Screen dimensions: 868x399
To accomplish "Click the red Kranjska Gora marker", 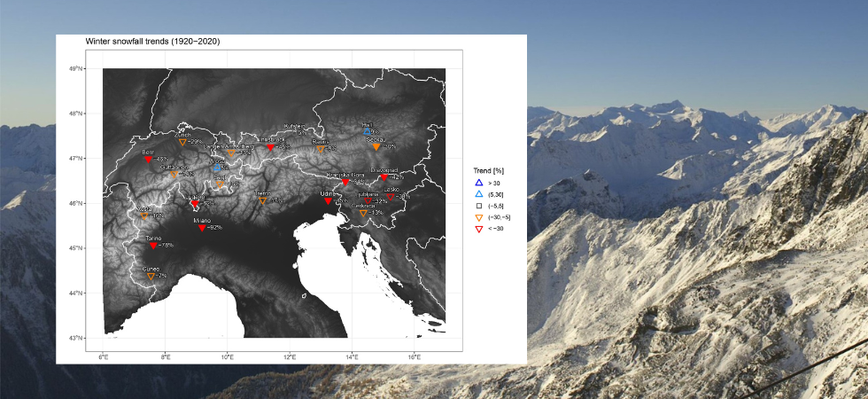I will coord(345,183).
